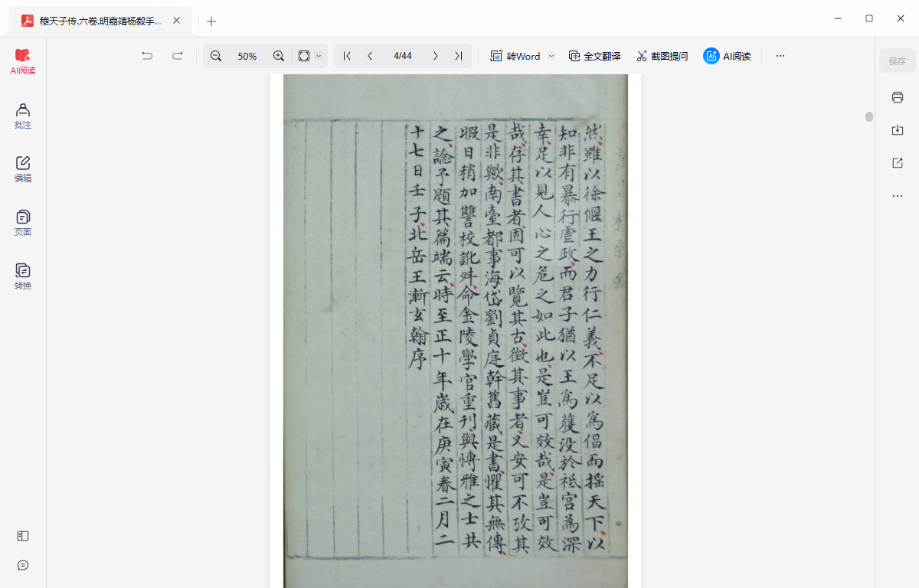Zoom out with the minus magnifier
919x588 pixels.
(x=216, y=56)
